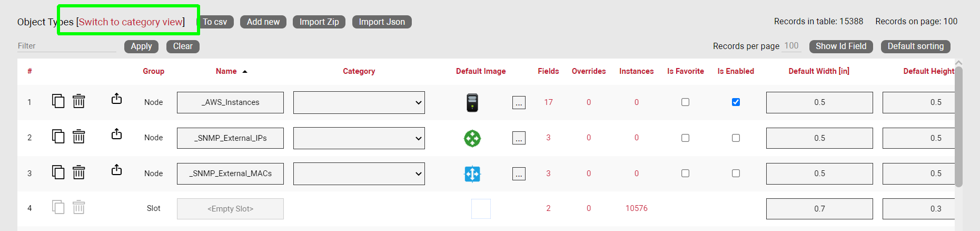
Task: Mark _SNMP_External_IPs as favorite
Action: point(685,138)
